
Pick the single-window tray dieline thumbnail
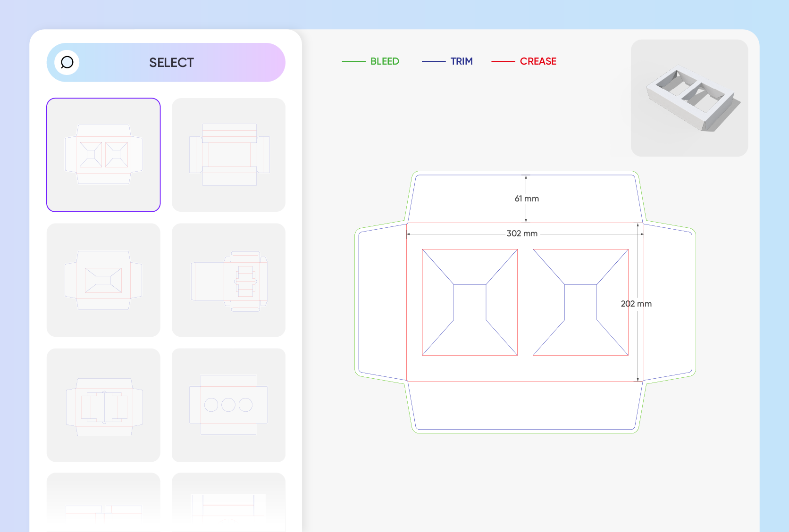click(x=103, y=280)
